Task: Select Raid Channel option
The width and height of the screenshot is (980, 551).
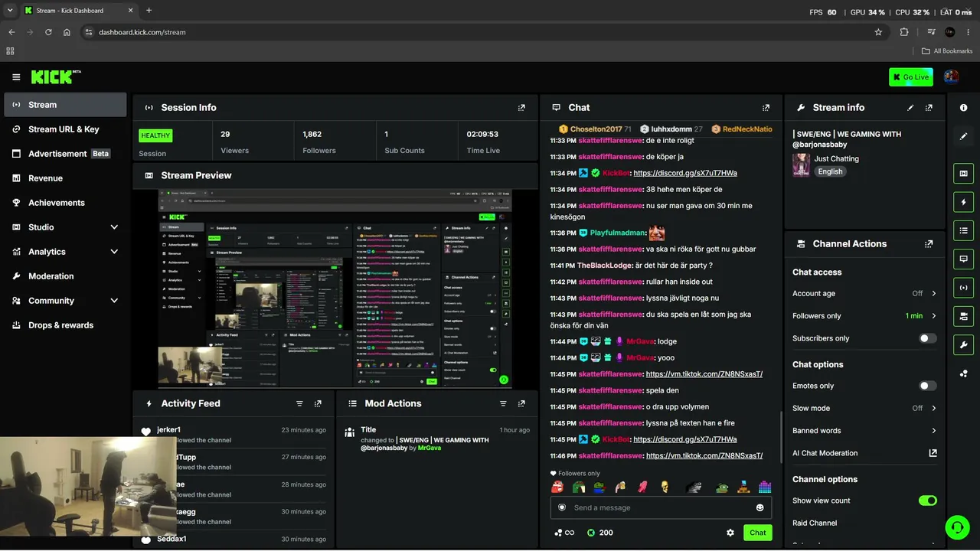Action: coord(815,523)
